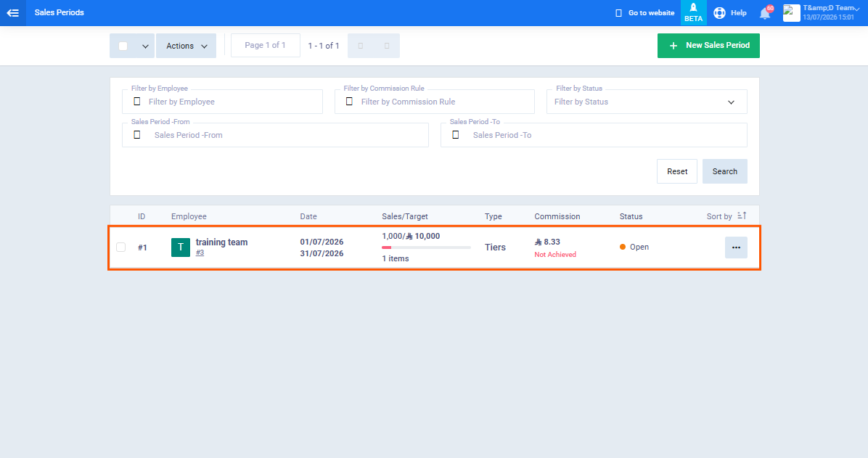Click the #3 employee ID link
Screen dimensions: 868x458
[x=200, y=253]
